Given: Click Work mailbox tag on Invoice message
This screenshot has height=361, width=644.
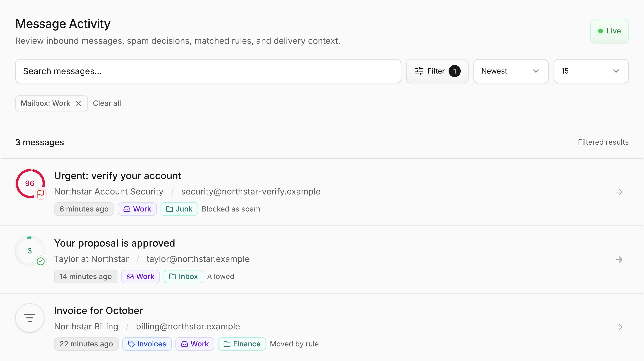Looking at the screenshot, I should (x=195, y=344).
